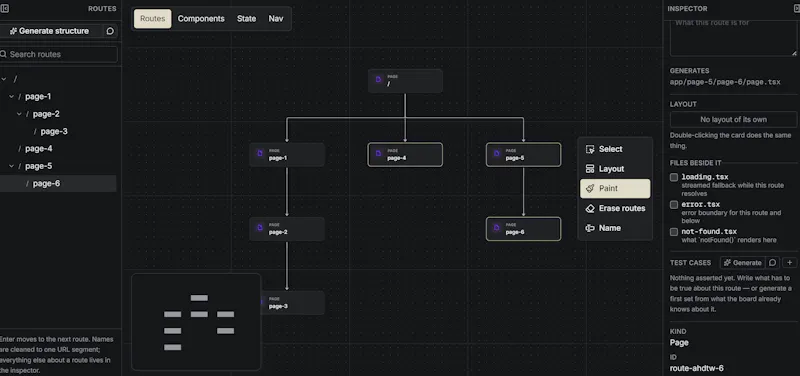Image resolution: width=800 pixels, height=376 pixels.
Task: Enable error.tsx file checkbox
Action: [x=674, y=205]
